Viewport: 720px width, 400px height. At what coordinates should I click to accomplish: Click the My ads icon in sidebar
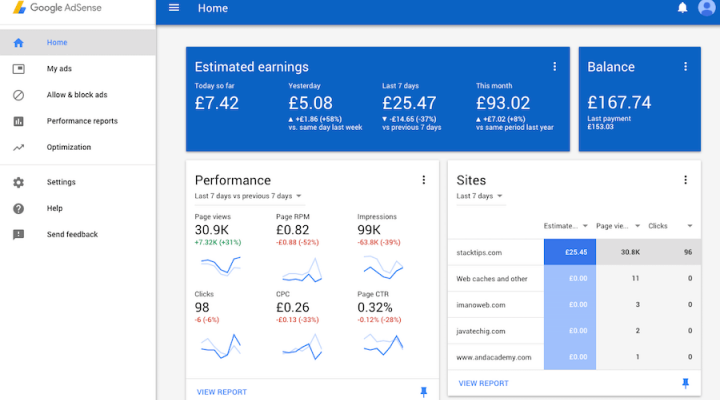coord(18,69)
